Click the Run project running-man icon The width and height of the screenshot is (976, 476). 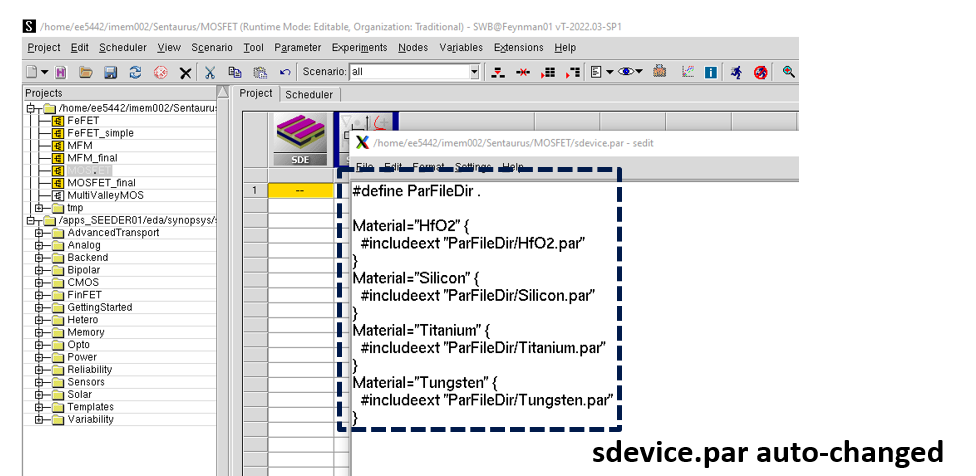[736, 72]
